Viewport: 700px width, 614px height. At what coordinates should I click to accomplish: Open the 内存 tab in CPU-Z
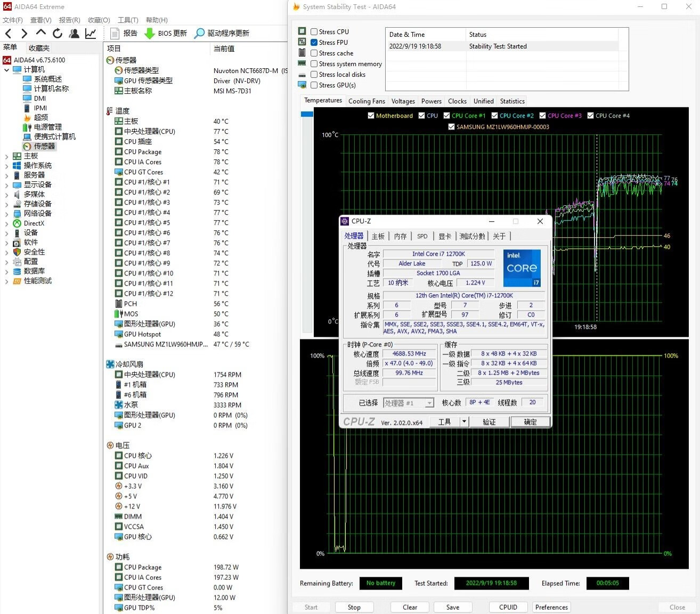coord(400,236)
